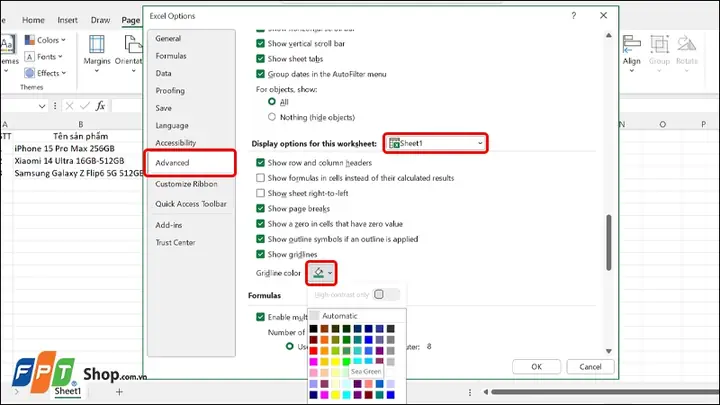Click the Excel Options help question mark

pos(574,16)
